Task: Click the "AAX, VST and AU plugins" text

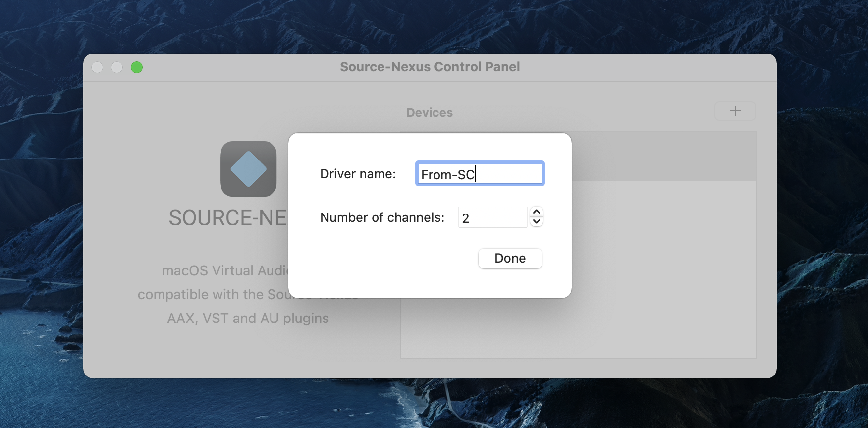Action: pyautogui.click(x=248, y=318)
